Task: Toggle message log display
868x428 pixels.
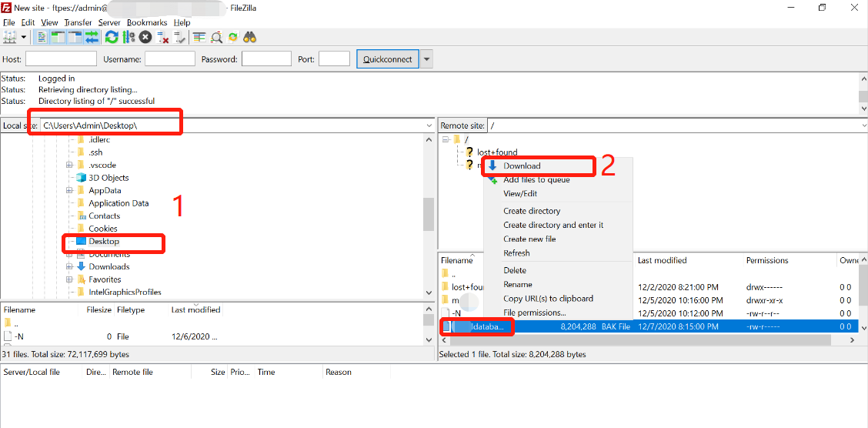Action: click(x=42, y=37)
